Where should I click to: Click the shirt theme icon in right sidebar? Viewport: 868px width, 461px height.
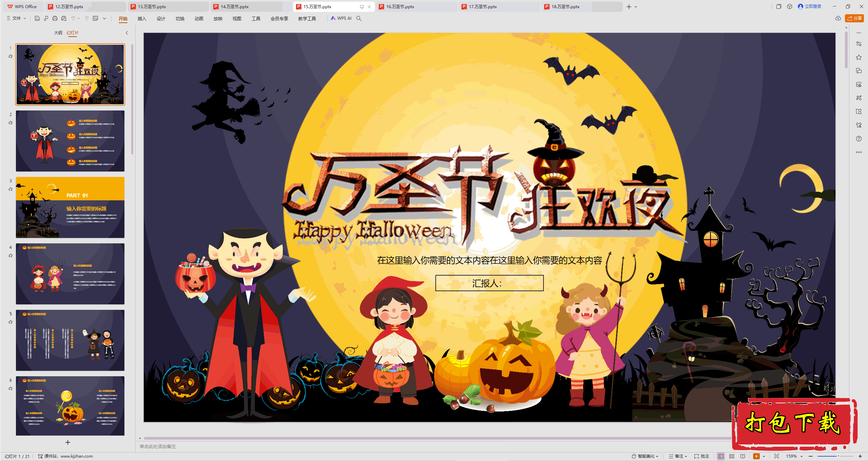point(859,125)
